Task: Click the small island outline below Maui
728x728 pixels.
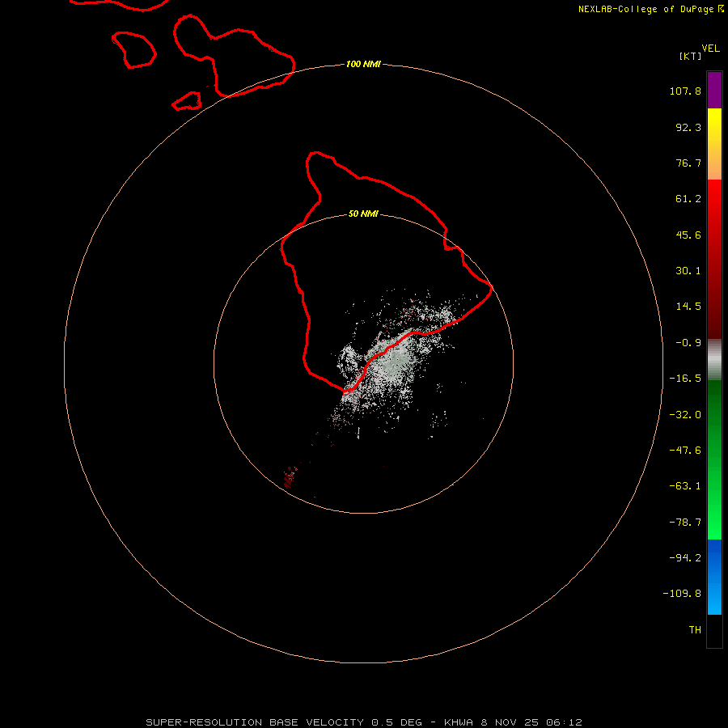Action: (x=187, y=101)
